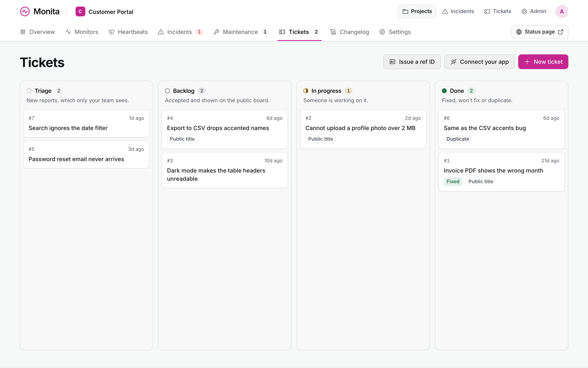The height and width of the screenshot is (368, 588).
Task: Click the gear icon beside Settings tab
Action: 382,32
